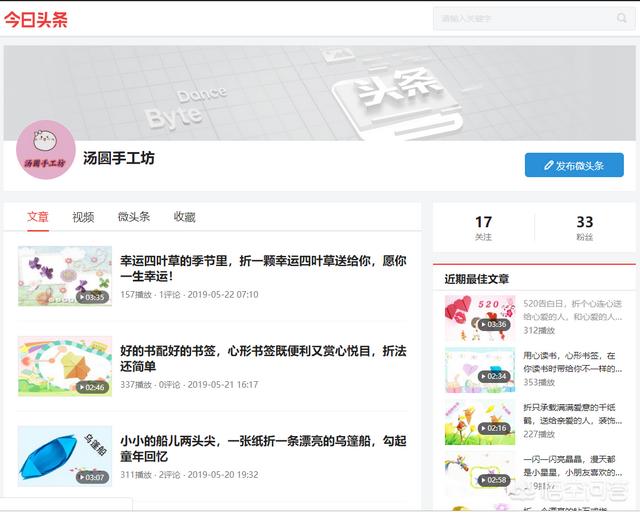The height and width of the screenshot is (513, 640).
Task: Click the 157播放 · 1评论 metadata line
Action: point(189,295)
